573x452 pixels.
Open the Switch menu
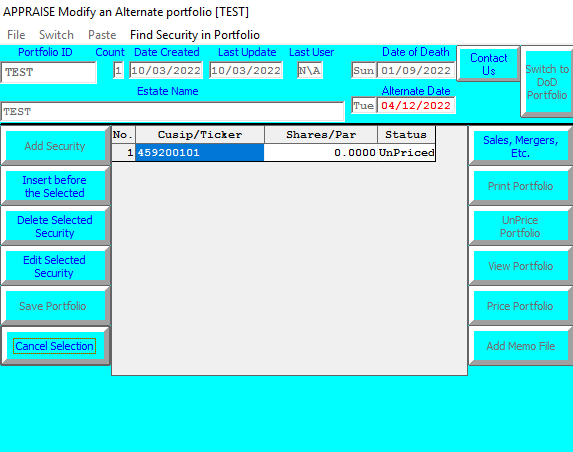click(x=56, y=35)
